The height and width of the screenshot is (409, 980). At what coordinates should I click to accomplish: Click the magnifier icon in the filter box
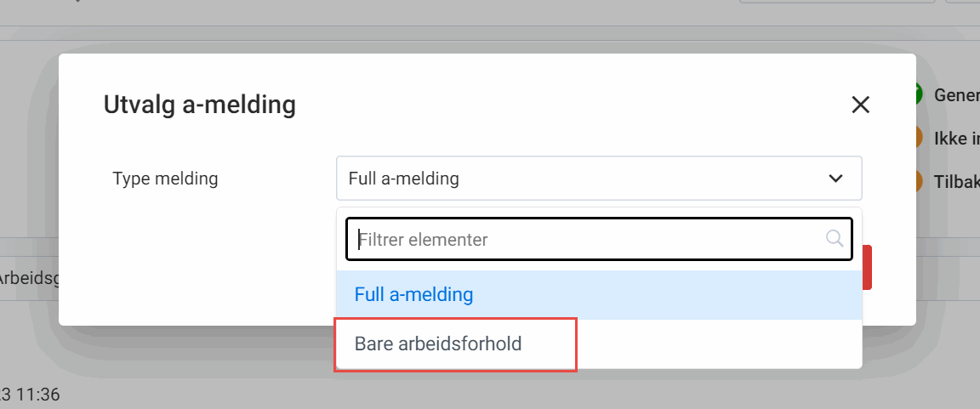pos(835,239)
